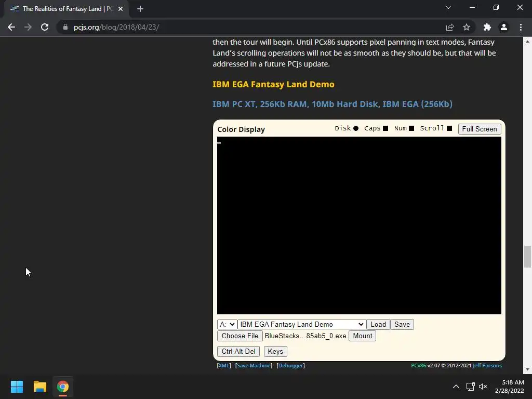Viewport: 532px width, 399px height.
Task: Click the Save Machine link
Action: click(x=254, y=365)
